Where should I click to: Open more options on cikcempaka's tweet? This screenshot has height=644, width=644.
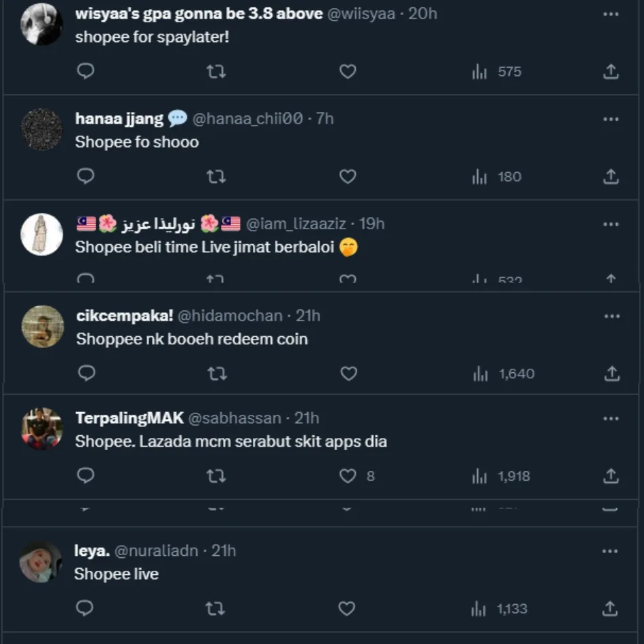611,316
